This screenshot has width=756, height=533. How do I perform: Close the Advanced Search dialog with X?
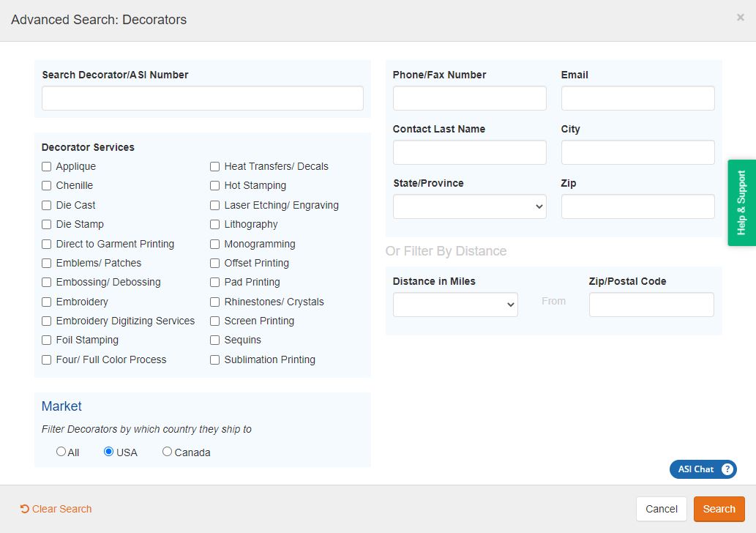740,18
